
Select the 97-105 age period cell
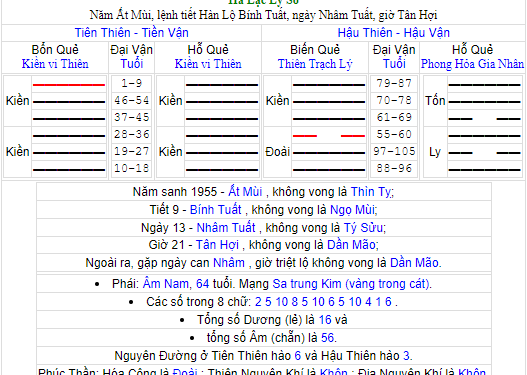(394, 151)
